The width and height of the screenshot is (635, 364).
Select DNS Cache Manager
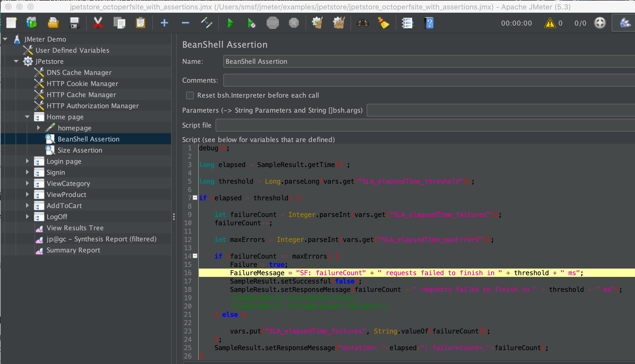coord(79,72)
